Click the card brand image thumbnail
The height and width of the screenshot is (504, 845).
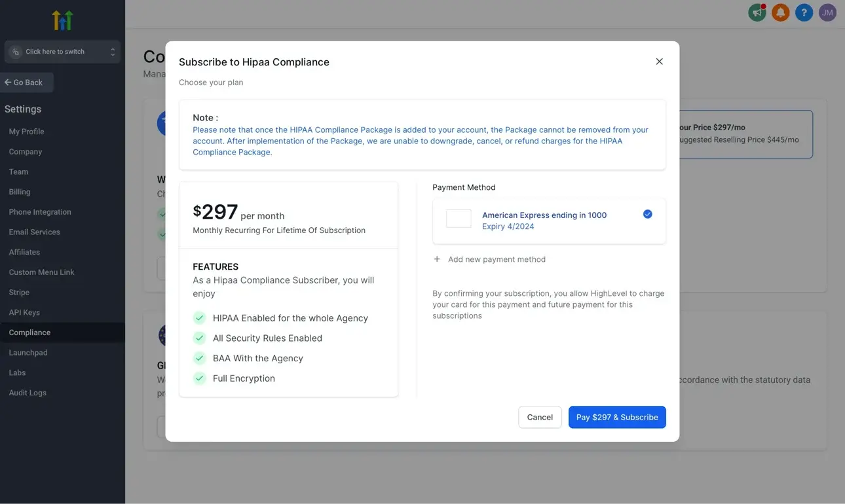tap(459, 219)
